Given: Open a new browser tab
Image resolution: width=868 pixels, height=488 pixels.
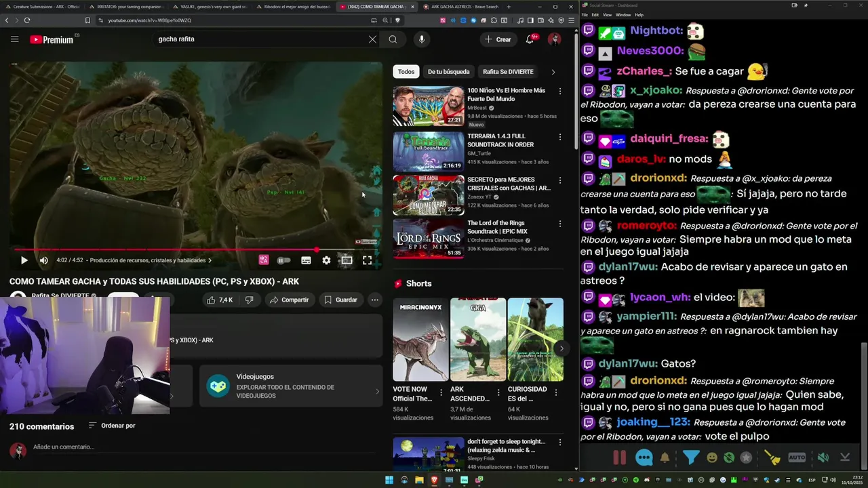Looking at the screenshot, I should pos(509,7).
